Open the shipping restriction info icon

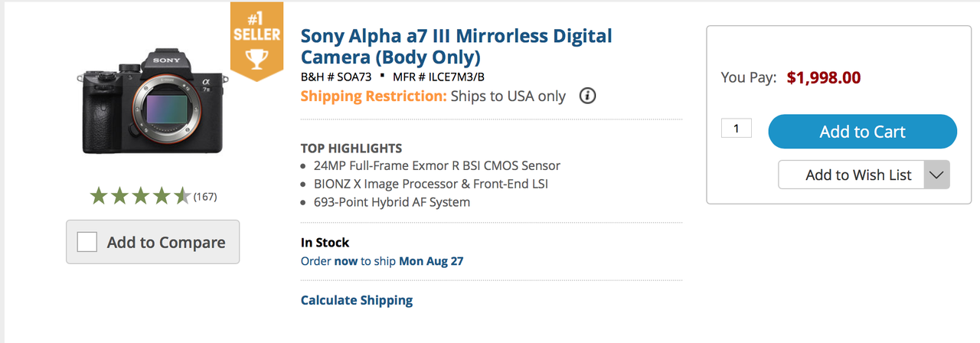pyautogui.click(x=587, y=96)
